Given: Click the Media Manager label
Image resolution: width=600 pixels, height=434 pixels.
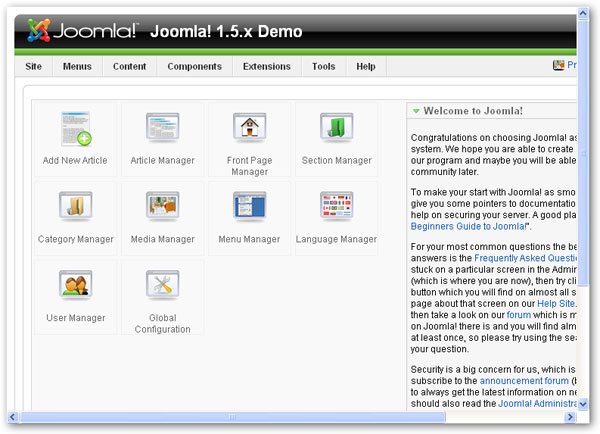Looking at the screenshot, I should [x=163, y=239].
